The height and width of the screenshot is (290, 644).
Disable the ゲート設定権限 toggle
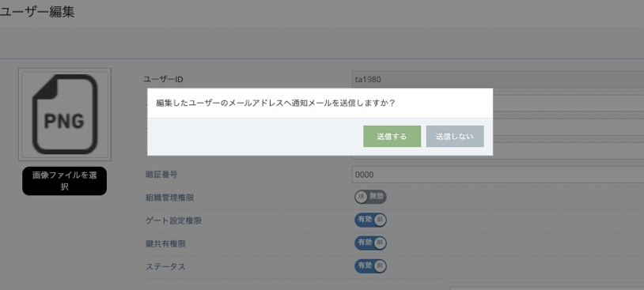(370, 220)
